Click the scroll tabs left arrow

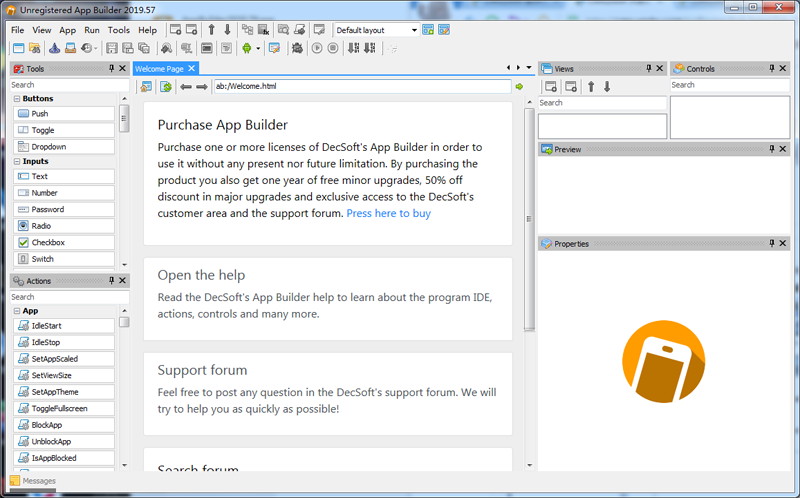pyautogui.click(x=508, y=67)
